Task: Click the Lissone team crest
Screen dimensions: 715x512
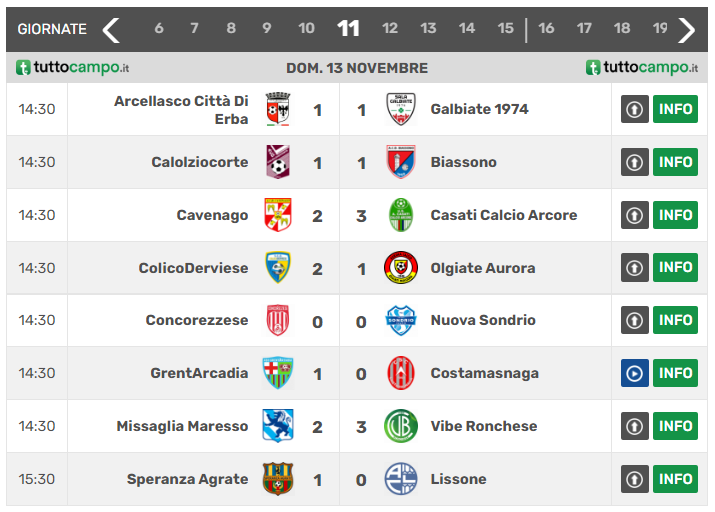Action: (400, 479)
